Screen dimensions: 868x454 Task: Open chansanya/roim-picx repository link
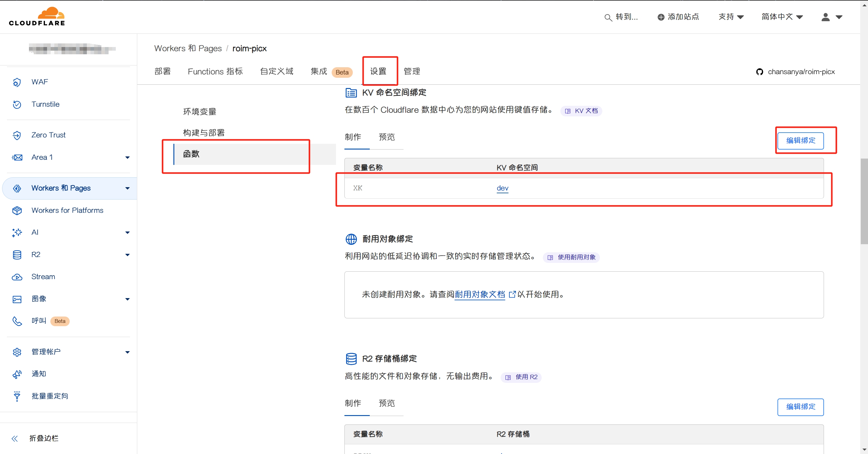click(801, 71)
